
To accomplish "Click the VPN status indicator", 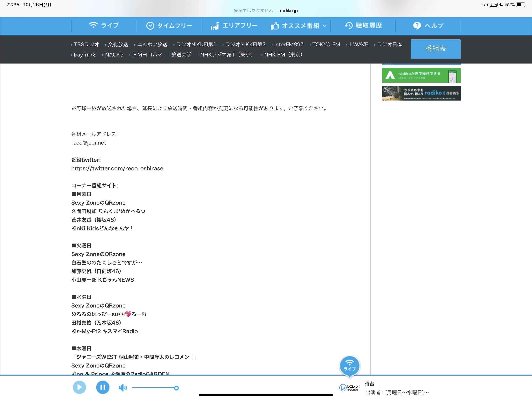I will click(x=493, y=4).
